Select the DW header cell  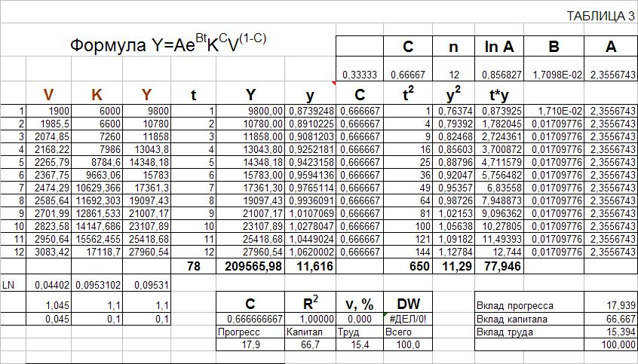tap(408, 303)
